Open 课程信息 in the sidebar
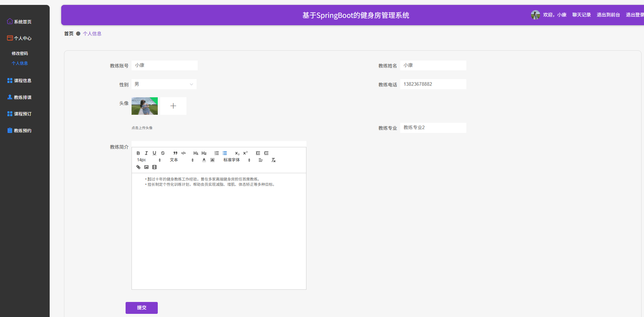The width and height of the screenshot is (644, 317). pyautogui.click(x=23, y=80)
